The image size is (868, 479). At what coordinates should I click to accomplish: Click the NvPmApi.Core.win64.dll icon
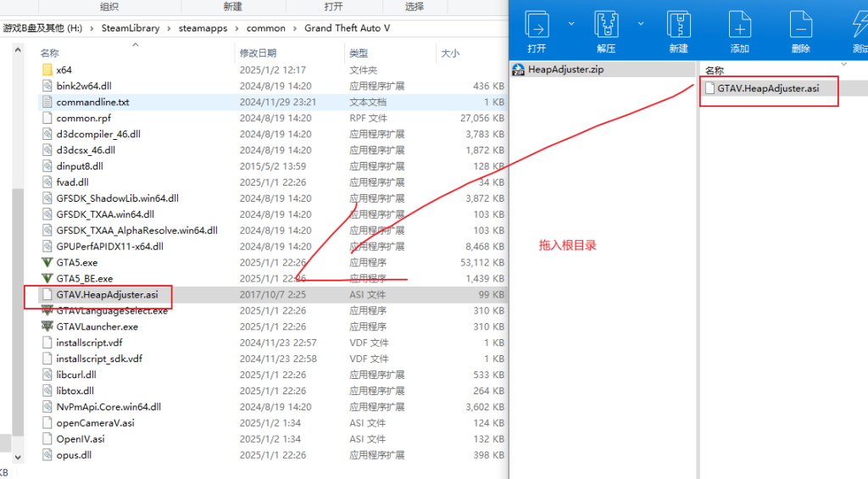pos(47,407)
